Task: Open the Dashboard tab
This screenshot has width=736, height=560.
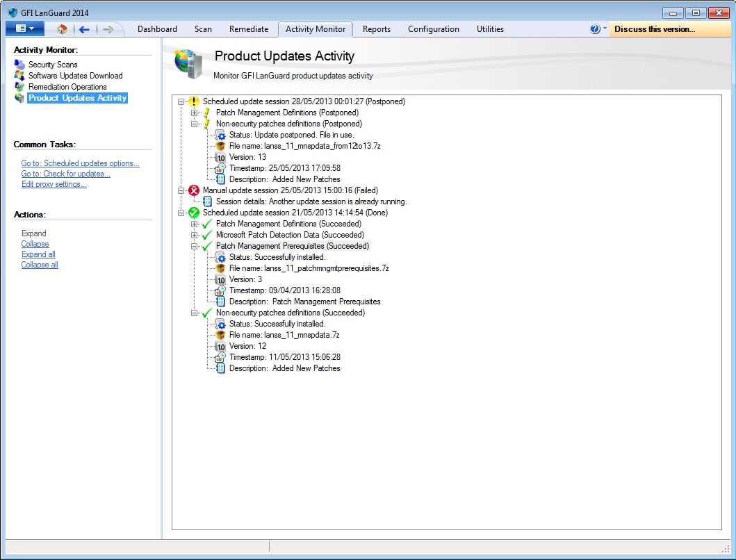Action: [x=157, y=29]
